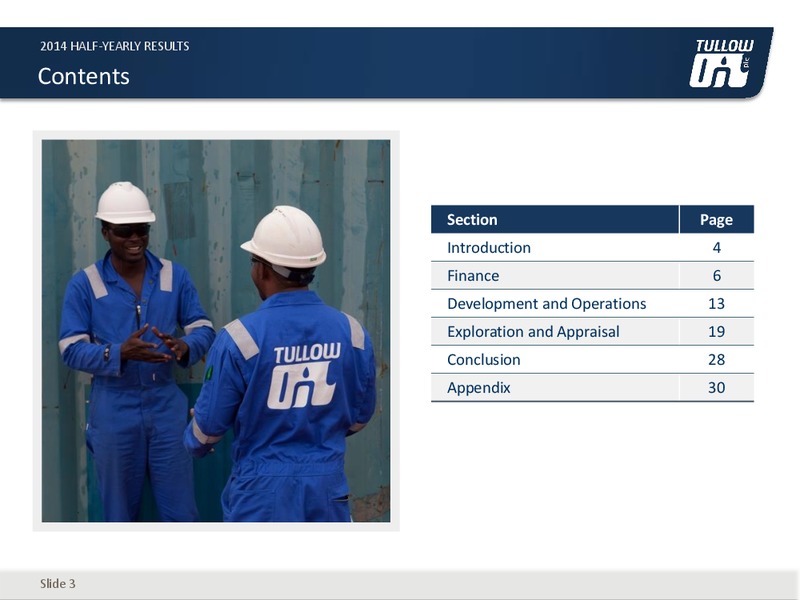Select 'Development and Operations' entry
The height and width of the screenshot is (600, 800).
click(546, 304)
